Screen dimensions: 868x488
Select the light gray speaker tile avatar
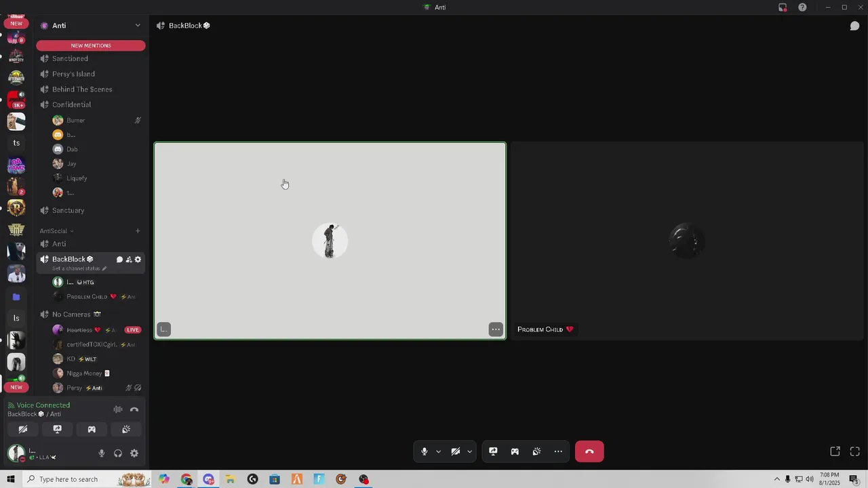pyautogui.click(x=330, y=241)
